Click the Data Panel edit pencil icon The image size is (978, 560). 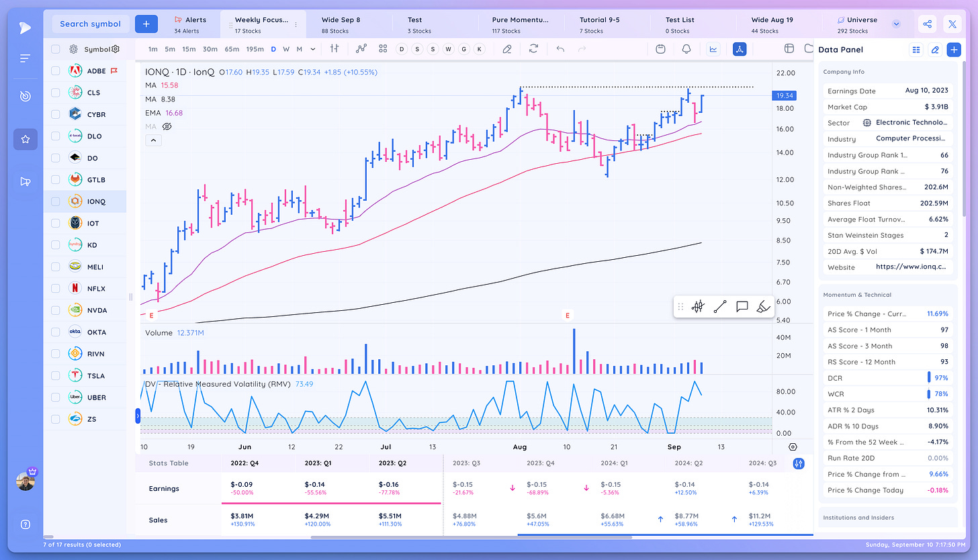tap(935, 50)
